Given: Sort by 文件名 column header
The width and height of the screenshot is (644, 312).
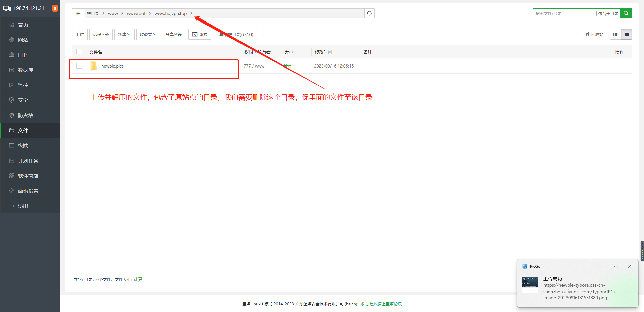Looking at the screenshot, I should tap(96, 52).
